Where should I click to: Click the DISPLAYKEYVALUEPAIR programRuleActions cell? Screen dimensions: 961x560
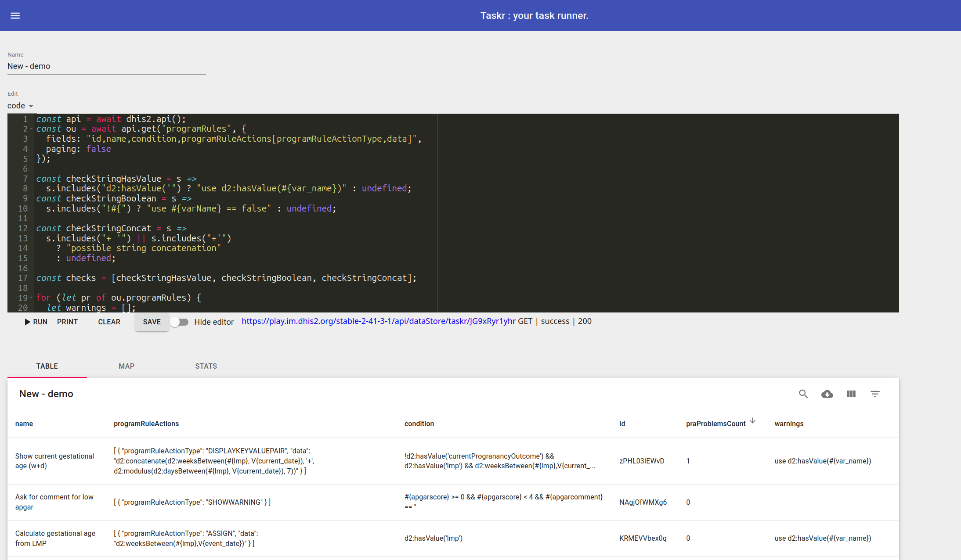pyautogui.click(x=214, y=461)
